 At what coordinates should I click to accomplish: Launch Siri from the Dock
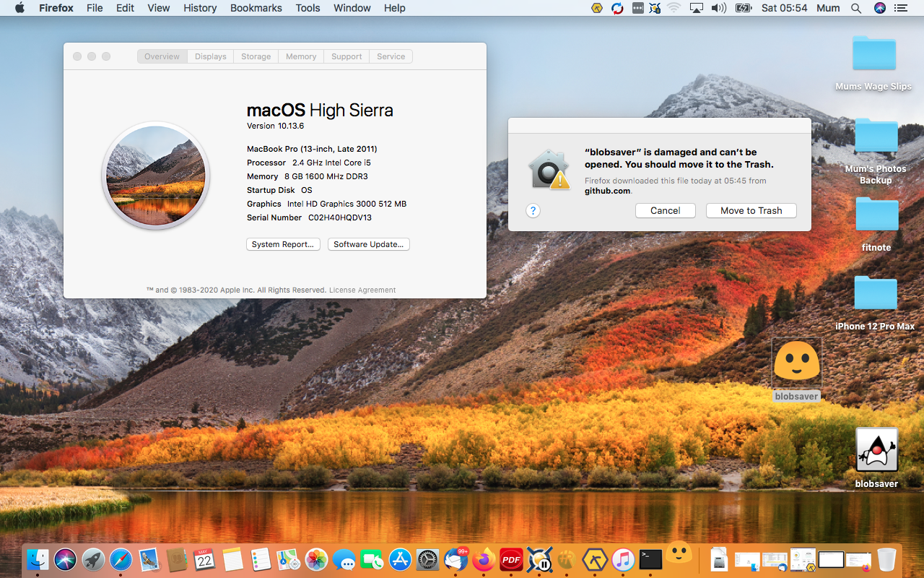(65, 559)
